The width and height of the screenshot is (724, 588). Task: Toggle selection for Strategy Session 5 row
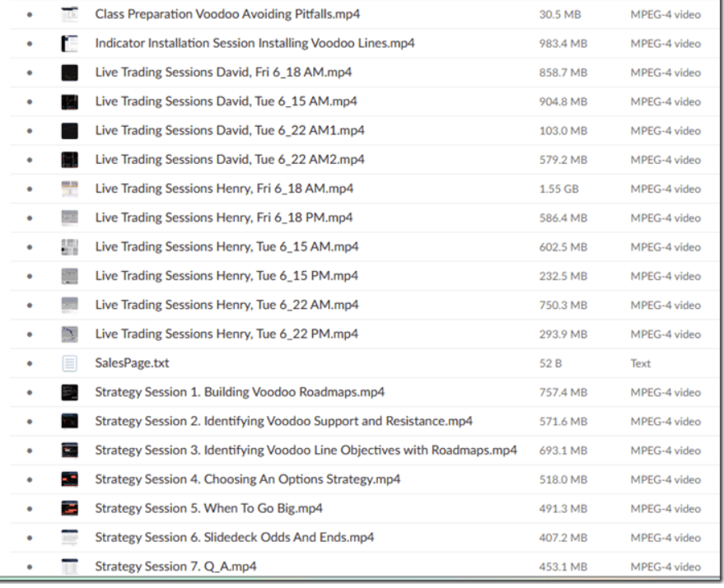(x=30, y=507)
